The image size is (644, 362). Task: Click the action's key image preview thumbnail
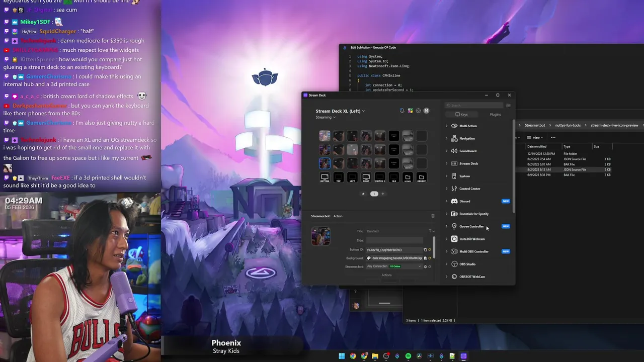click(x=320, y=236)
